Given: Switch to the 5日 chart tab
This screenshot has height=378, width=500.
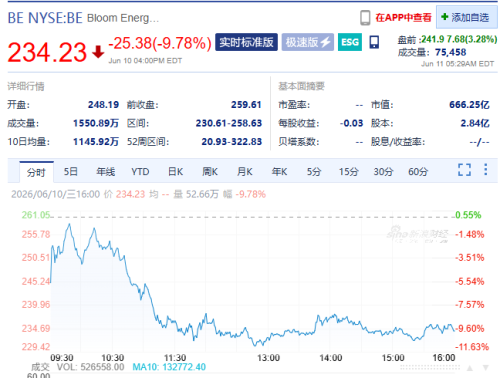Looking at the screenshot, I should (x=71, y=172).
